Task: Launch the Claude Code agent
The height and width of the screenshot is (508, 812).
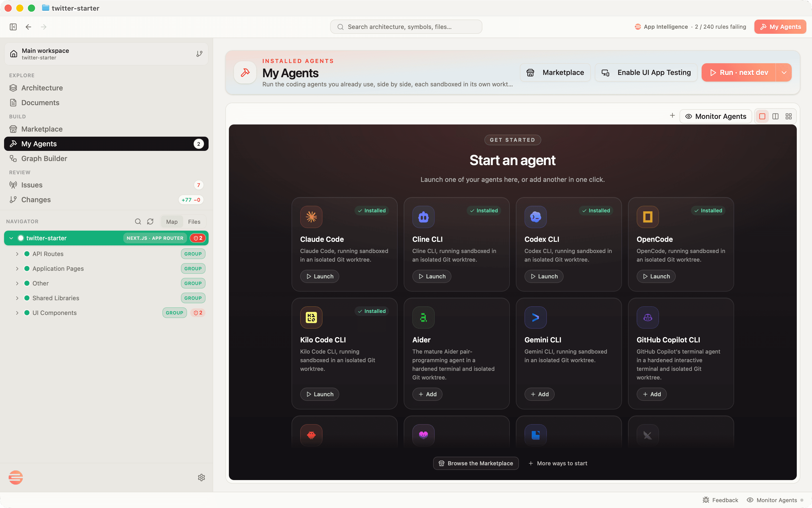Action: pyautogui.click(x=319, y=277)
